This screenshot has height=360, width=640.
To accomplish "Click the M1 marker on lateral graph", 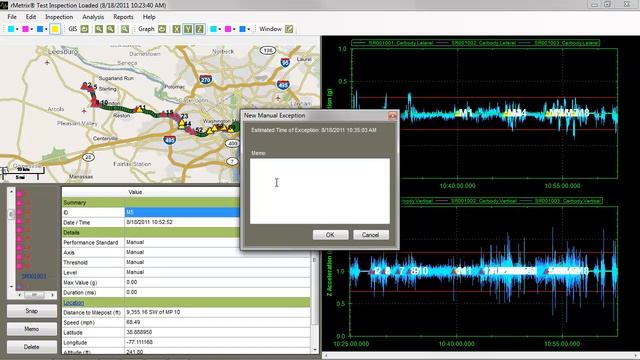I will click(x=464, y=113).
